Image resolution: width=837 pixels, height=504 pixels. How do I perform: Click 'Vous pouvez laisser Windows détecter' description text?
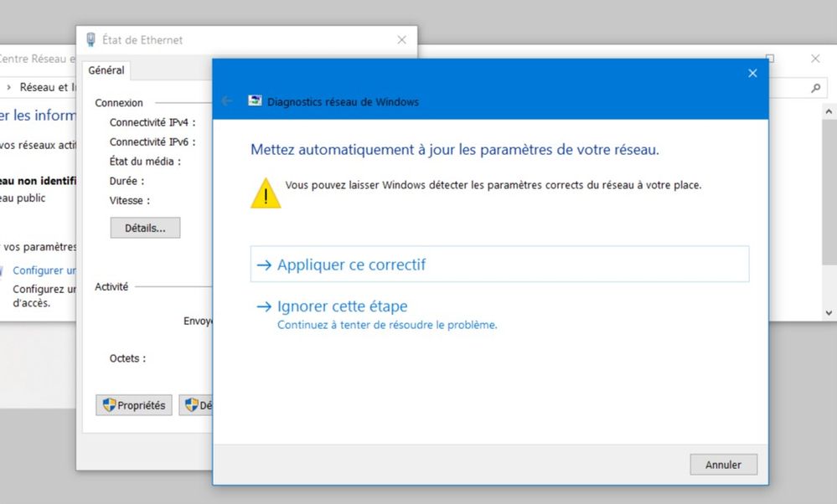pos(493,185)
